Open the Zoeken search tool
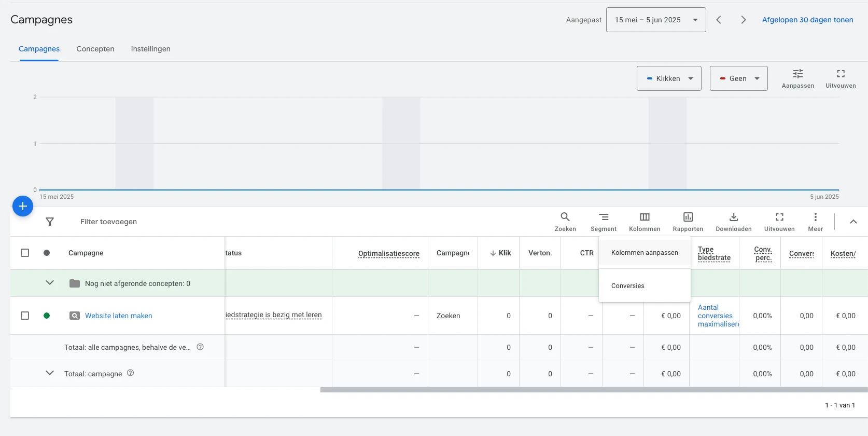Image resolution: width=868 pixels, height=436 pixels. tap(565, 222)
